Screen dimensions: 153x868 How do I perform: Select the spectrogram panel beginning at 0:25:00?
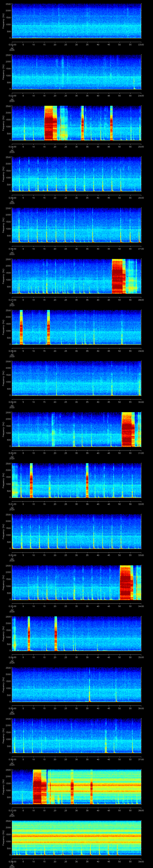click(76, 174)
